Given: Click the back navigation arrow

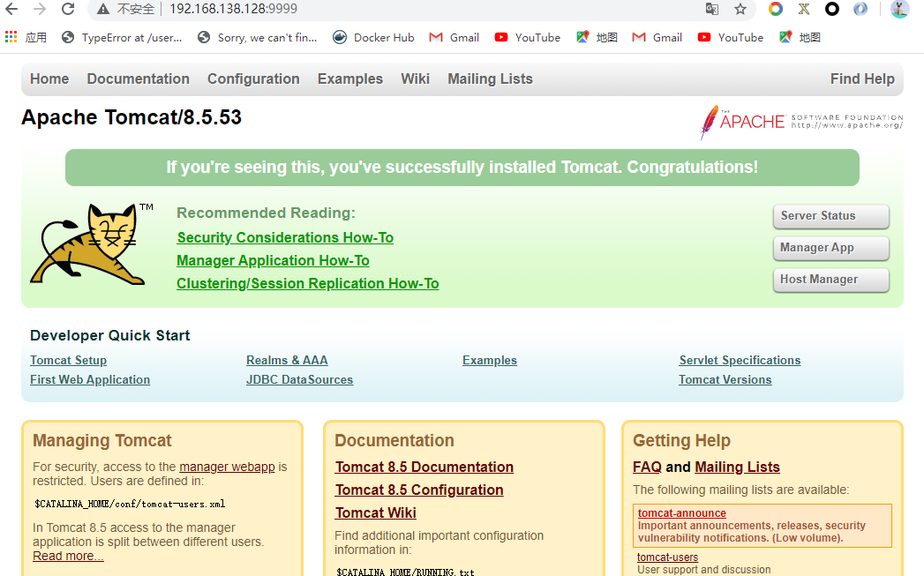Looking at the screenshot, I should click(11, 11).
